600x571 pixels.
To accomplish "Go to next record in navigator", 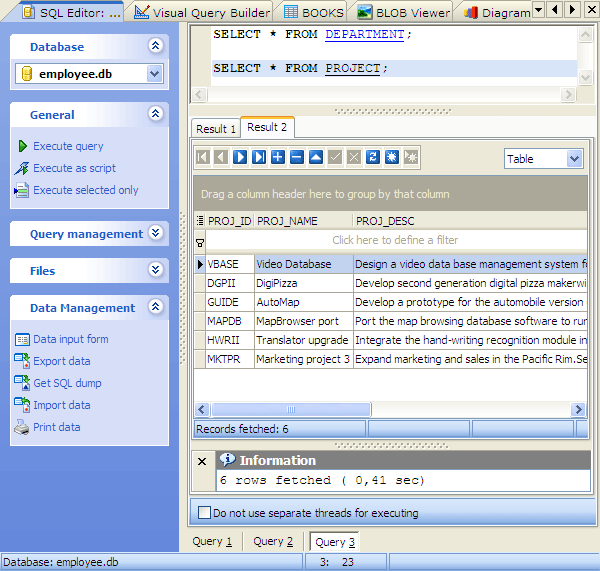I will (x=240, y=157).
